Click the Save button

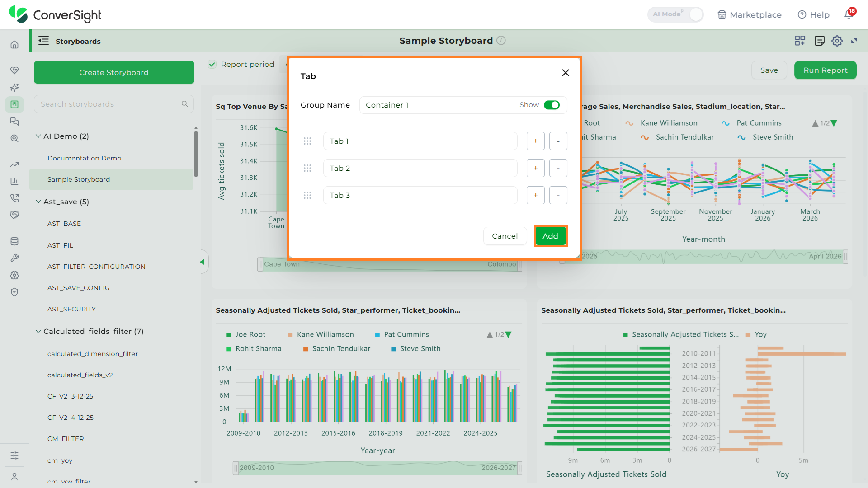tap(769, 70)
